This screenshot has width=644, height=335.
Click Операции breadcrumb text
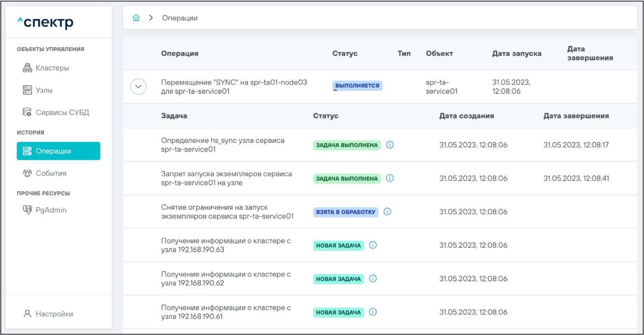tap(180, 18)
